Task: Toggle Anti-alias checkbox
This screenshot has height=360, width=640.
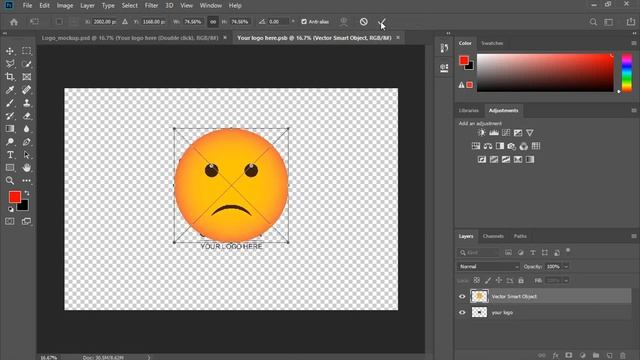Action: click(x=304, y=22)
